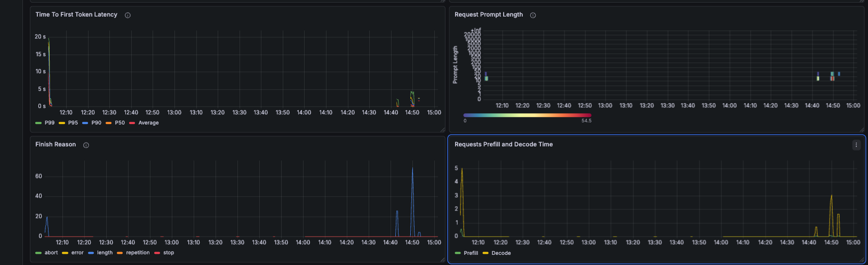Click the 20 s label on latency axis

(x=41, y=37)
